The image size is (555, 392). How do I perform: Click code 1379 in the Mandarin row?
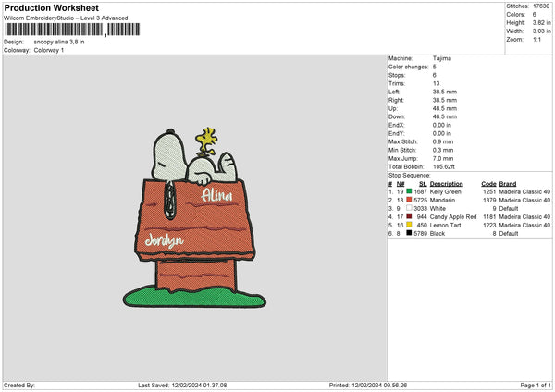pyautogui.click(x=489, y=201)
